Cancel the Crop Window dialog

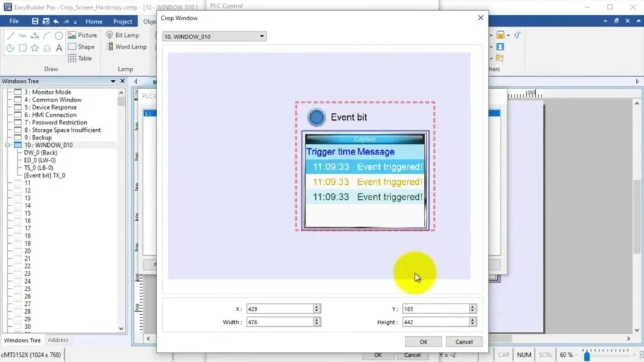point(464,342)
